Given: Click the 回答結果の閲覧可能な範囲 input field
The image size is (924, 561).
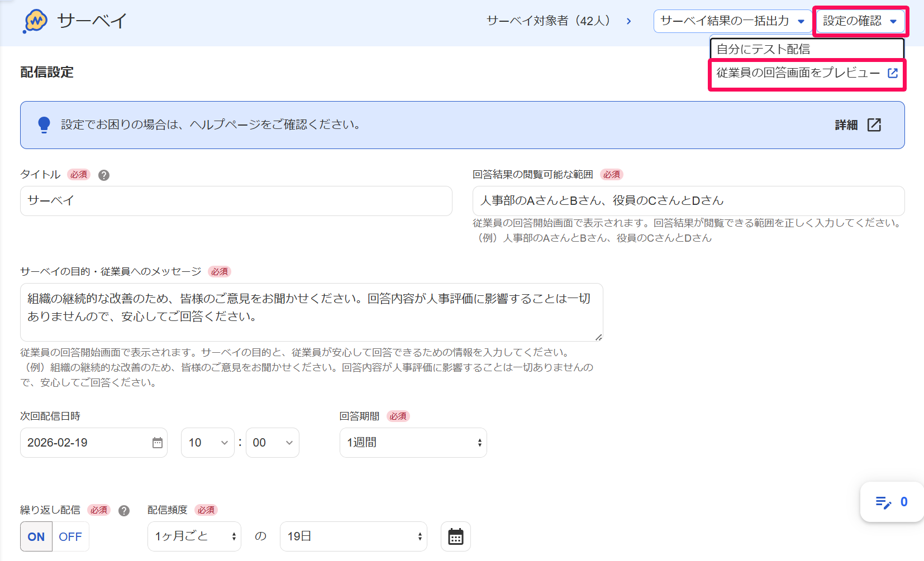Looking at the screenshot, I should tap(688, 201).
